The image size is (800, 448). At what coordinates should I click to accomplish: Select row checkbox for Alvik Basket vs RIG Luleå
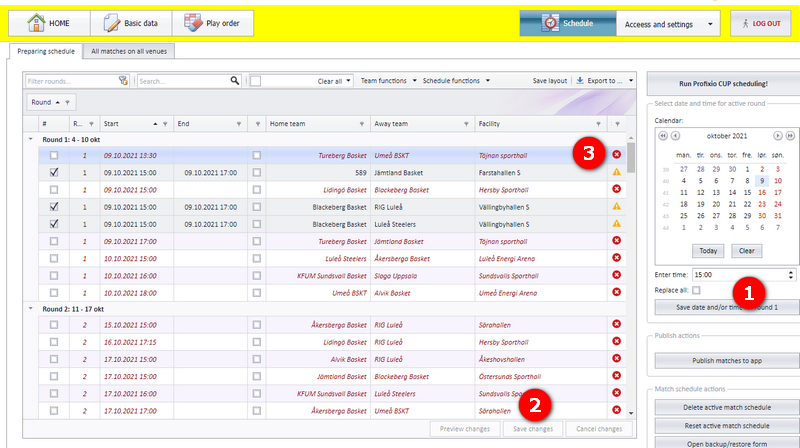[x=54, y=359]
